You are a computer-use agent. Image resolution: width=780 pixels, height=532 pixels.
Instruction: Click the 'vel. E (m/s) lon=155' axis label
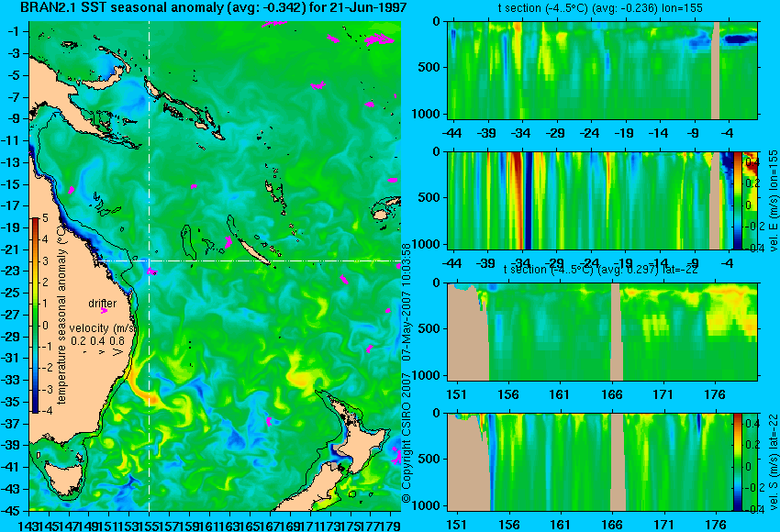(773, 200)
